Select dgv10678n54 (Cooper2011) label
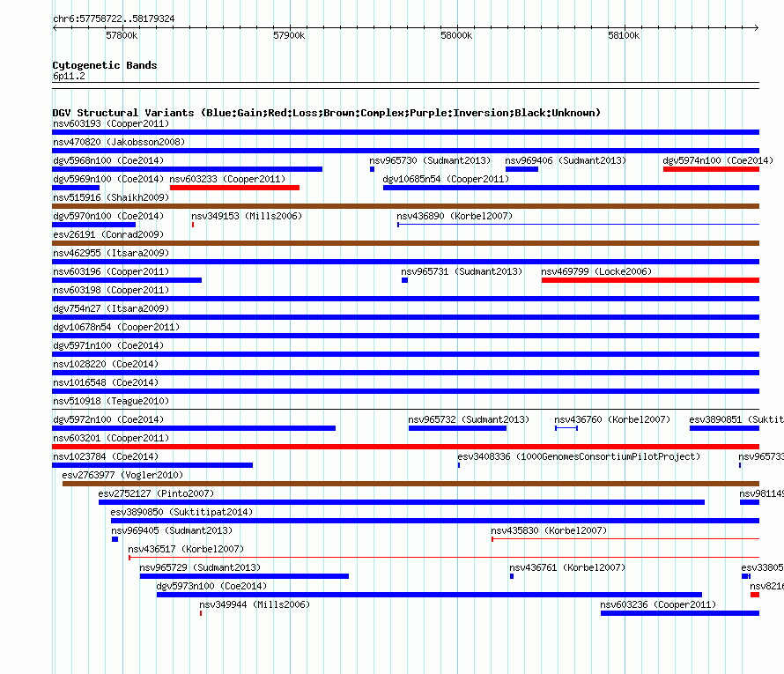Image resolution: width=784 pixels, height=674 pixels. click(x=116, y=327)
